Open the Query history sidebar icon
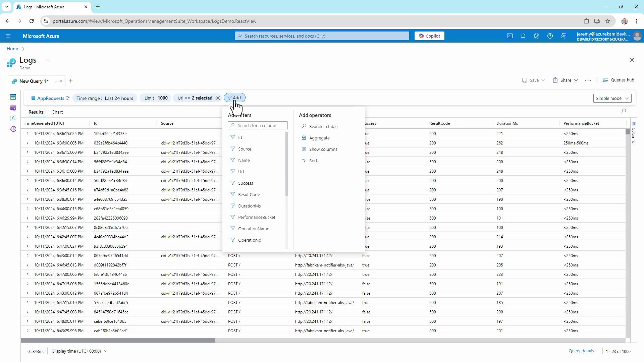 click(13, 129)
